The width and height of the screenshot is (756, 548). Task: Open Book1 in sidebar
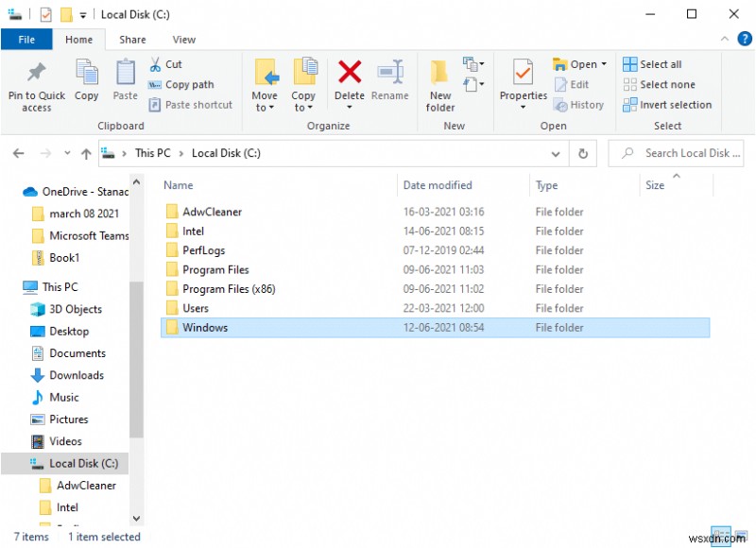[x=56, y=258]
